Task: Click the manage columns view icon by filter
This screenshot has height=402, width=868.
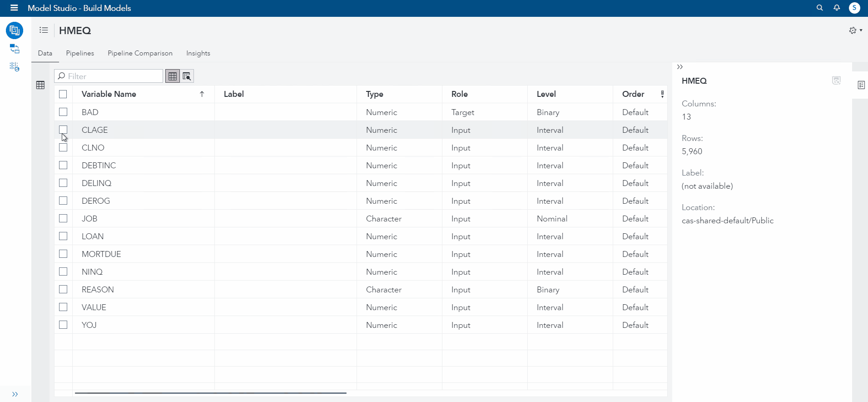Action: pyautogui.click(x=187, y=76)
